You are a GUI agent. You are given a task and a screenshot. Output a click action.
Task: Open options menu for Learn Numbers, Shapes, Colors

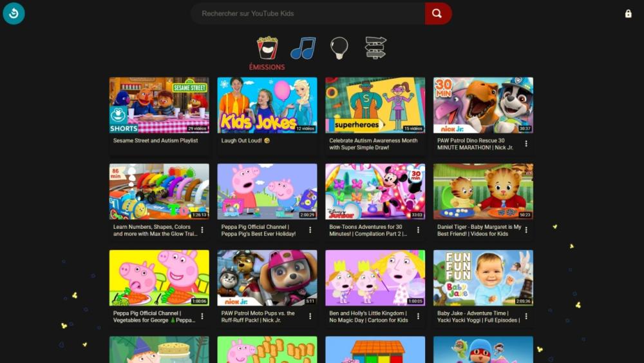coord(202,230)
